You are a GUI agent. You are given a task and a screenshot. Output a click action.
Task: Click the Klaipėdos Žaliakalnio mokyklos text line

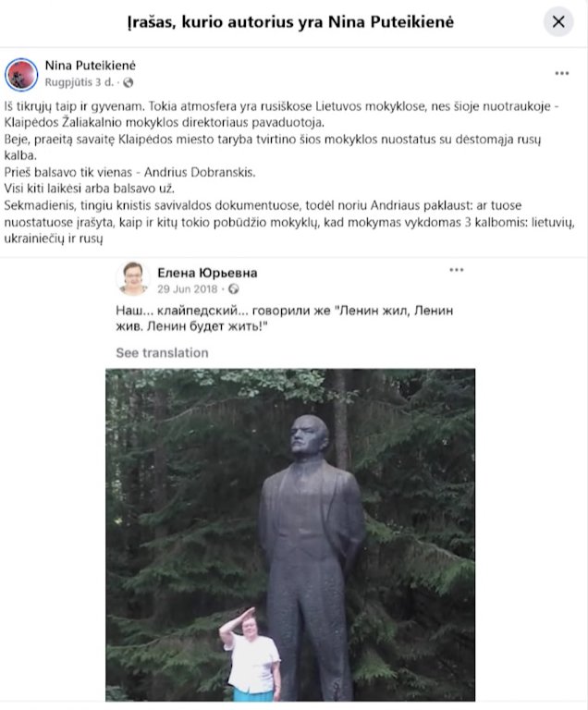pos(164,122)
